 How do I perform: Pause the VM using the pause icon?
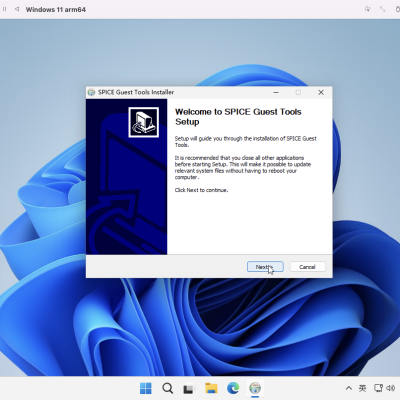pos(4,9)
